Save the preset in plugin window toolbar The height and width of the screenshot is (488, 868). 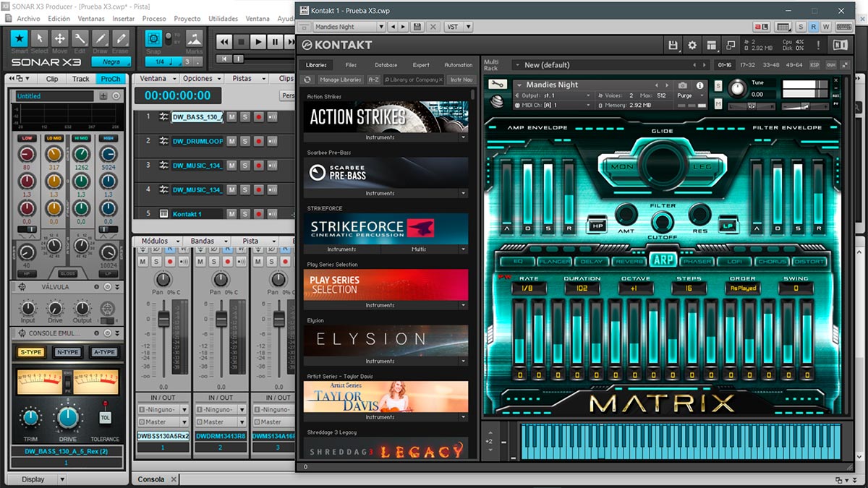tap(417, 27)
